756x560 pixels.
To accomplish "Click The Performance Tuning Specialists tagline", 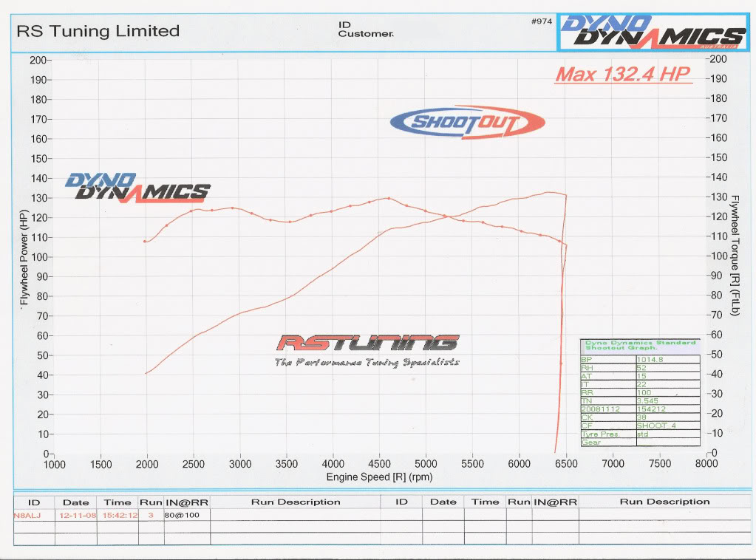I will point(367,363).
